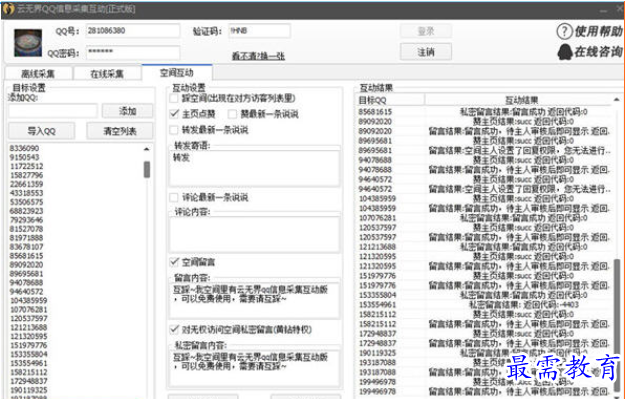
Task: Enable 踩空间 checkbox
Action: [174, 98]
